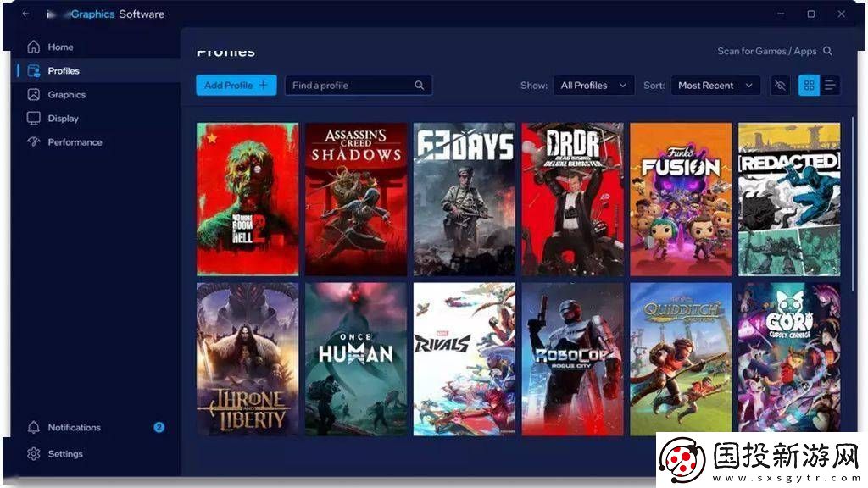Open the Sort Most Recent dropdown
Viewport: 868px width, 488px height.
pos(715,86)
